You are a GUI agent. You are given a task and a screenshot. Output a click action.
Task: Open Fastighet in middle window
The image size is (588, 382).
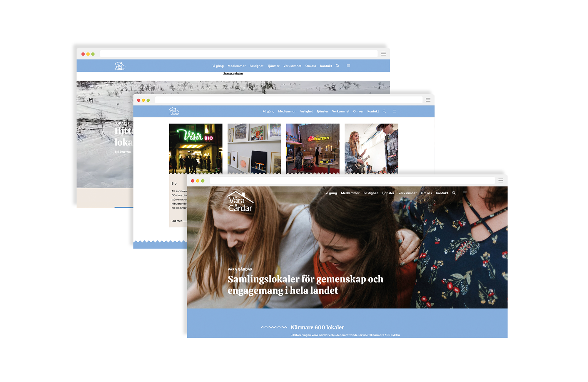click(x=306, y=111)
